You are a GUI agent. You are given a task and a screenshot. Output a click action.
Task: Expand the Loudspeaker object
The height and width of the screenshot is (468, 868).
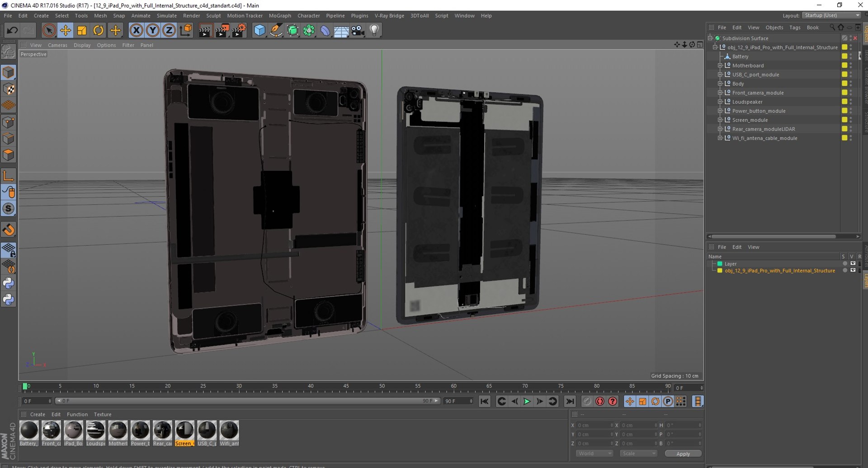coord(720,102)
